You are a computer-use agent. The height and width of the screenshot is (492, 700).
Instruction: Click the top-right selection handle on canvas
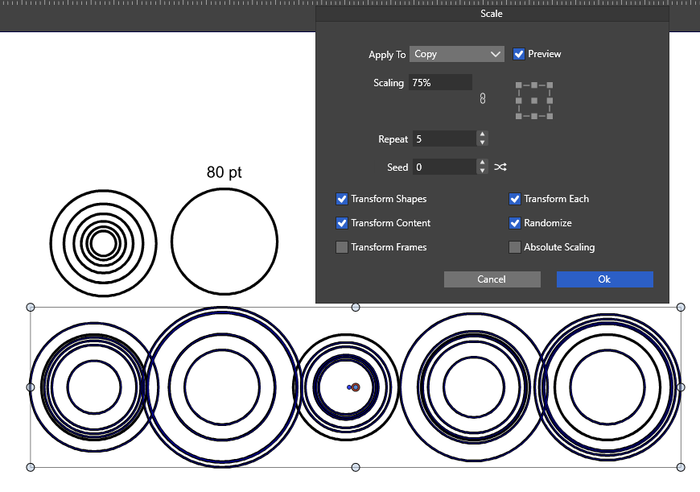click(x=681, y=307)
